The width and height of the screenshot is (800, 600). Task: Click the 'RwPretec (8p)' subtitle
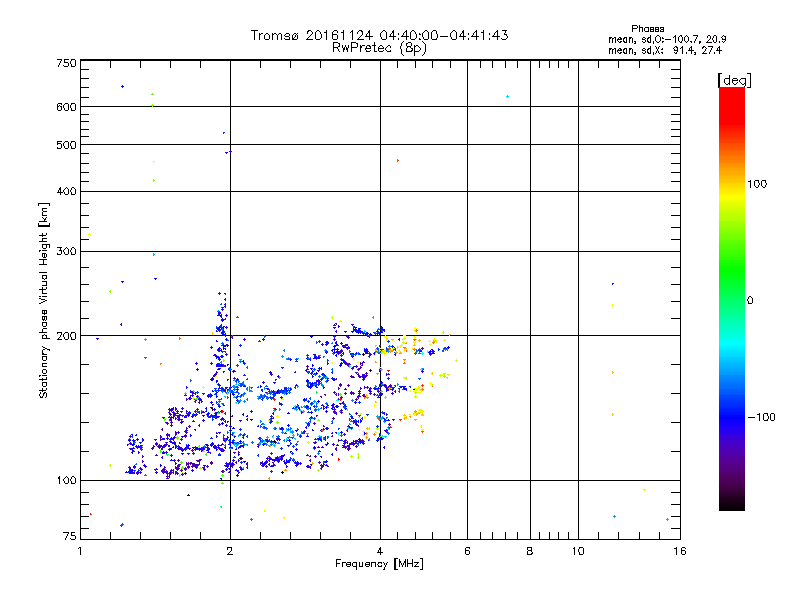[379, 48]
